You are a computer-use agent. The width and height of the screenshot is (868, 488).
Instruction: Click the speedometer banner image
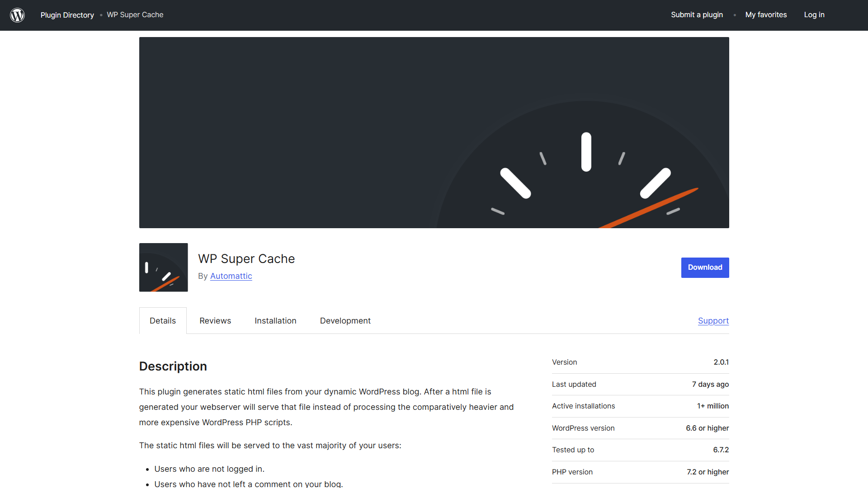pos(434,132)
